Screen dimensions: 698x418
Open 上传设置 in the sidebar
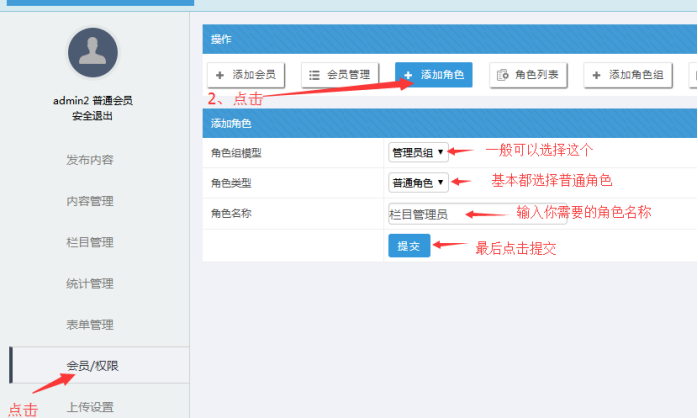tap(89, 406)
